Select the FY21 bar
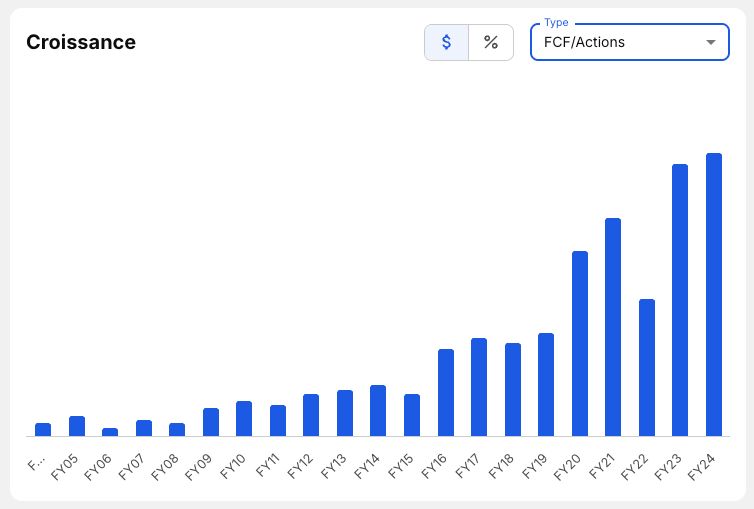 click(x=613, y=327)
